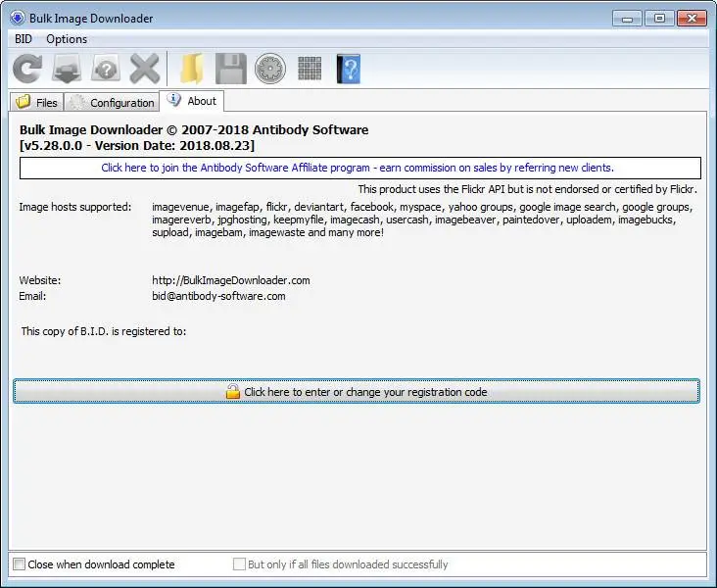Click the refresh arrow toolbar icon

27,69
